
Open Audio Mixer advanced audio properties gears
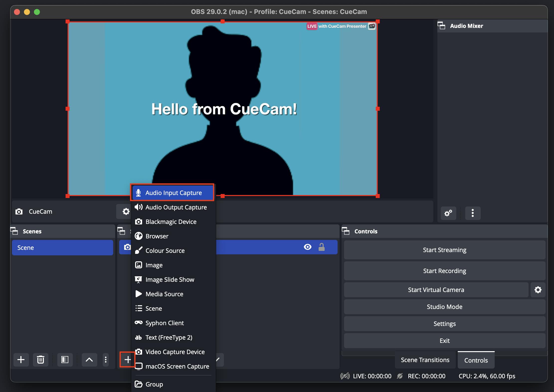pos(448,213)
